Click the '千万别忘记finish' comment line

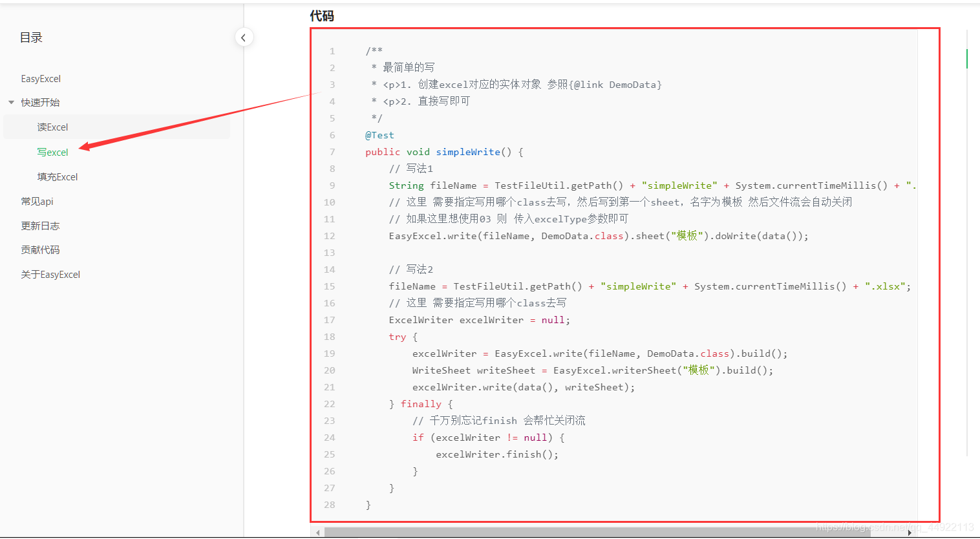[499, 421]
